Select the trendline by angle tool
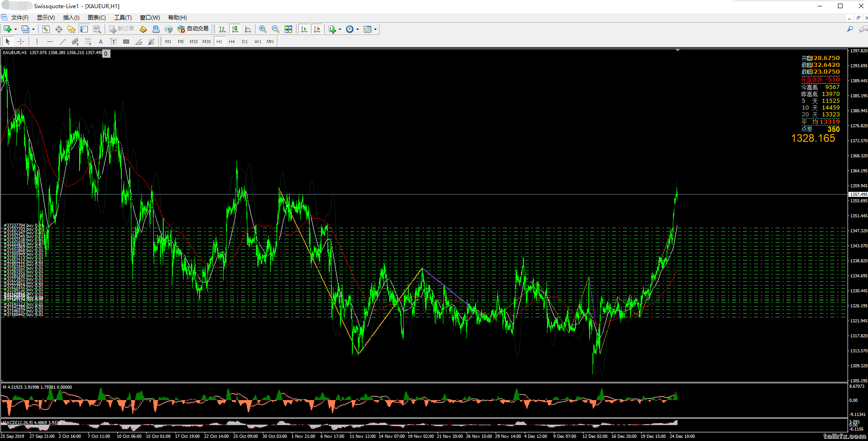868x441 pixels. click(x=139, y=41)
